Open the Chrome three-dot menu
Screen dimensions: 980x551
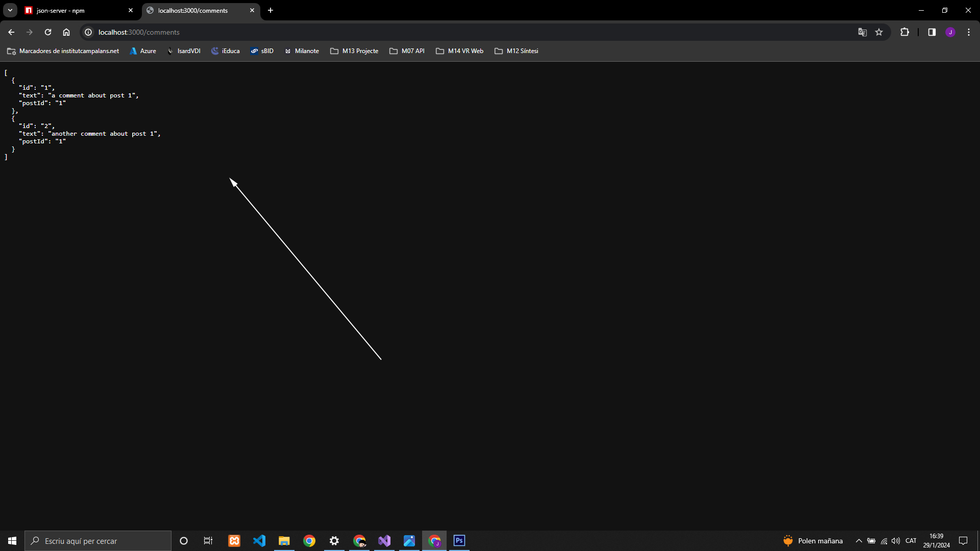(x=968, y=32)
